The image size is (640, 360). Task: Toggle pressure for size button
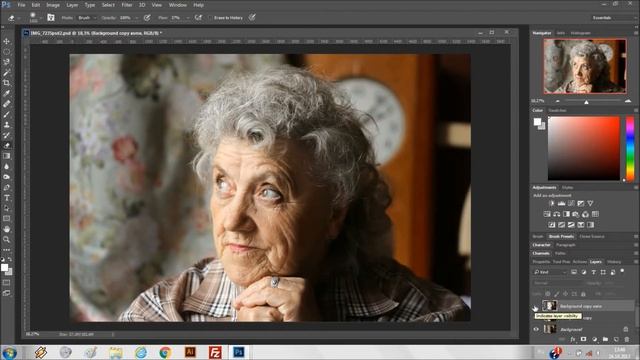tap(252, 18)
